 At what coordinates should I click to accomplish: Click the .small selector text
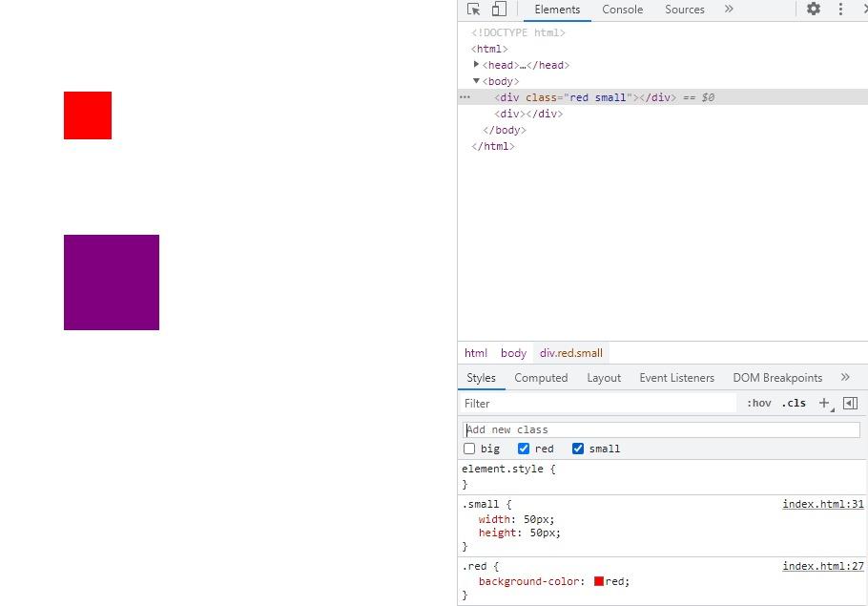481,504
